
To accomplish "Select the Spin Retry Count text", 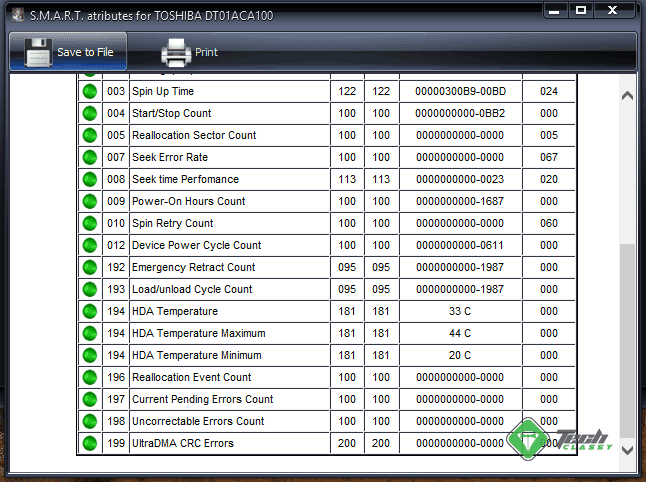I will tap(173, 223).
